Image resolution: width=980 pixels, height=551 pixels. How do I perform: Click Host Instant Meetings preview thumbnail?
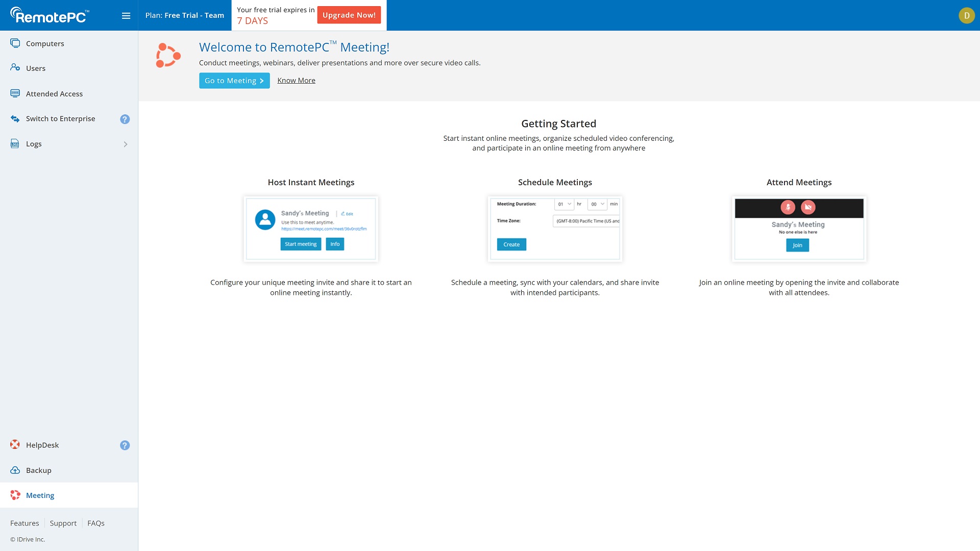311,229
